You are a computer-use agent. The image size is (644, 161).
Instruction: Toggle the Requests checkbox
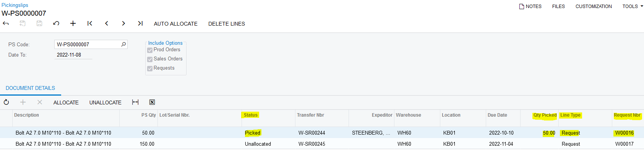(x=150, y=68)
